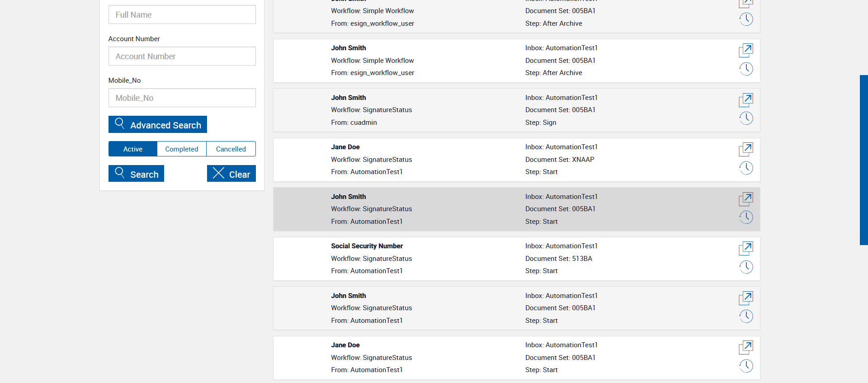This screenshot has height=383, width=868.
Task: Select the Social Security Number list row
Action: pos(452,259)
